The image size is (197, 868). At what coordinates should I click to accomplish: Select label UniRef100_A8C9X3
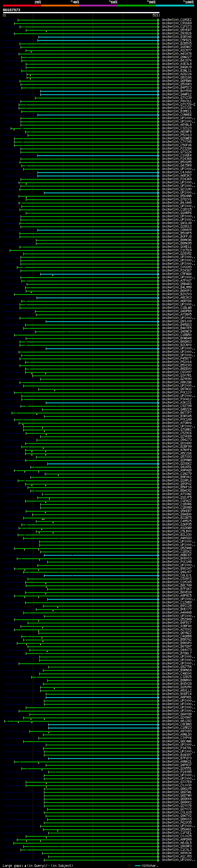pos(177,297)
